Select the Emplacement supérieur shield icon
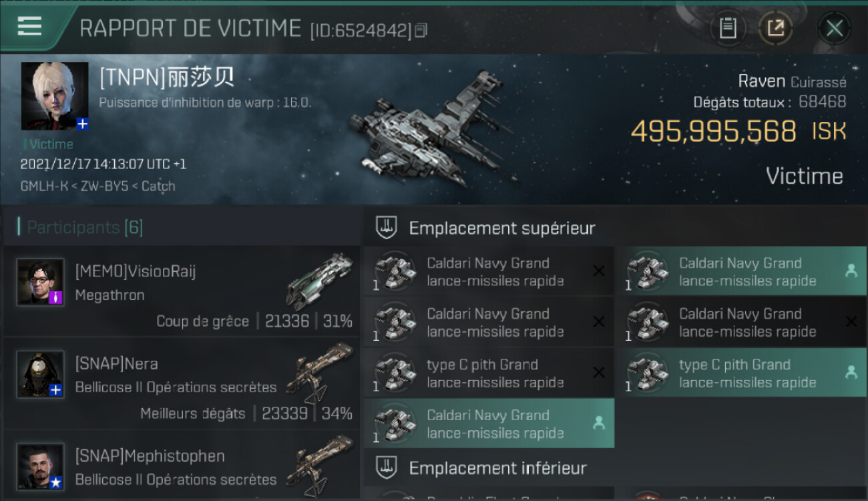 click(x=387, y=228)
